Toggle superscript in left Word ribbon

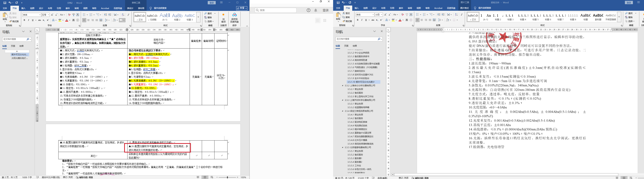point(48,20)
